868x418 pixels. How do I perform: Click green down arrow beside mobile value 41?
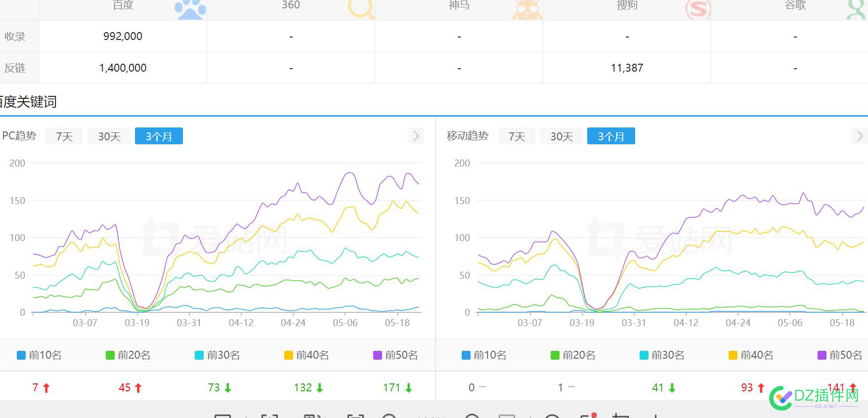pyautogui.click(x=672, y=388)
